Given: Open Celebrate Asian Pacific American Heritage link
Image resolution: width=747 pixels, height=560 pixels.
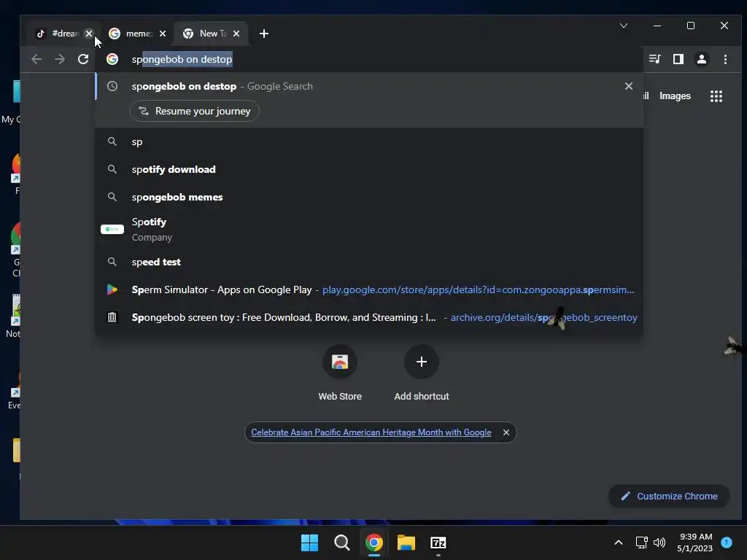Looking at the screenshot, I should pyautogui.click(x=371, y=432).
